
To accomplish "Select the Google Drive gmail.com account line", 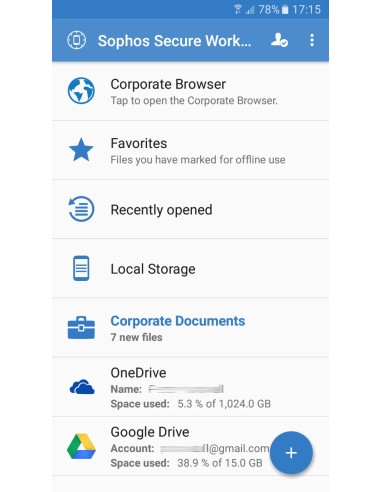I will (x=190, y=448).
